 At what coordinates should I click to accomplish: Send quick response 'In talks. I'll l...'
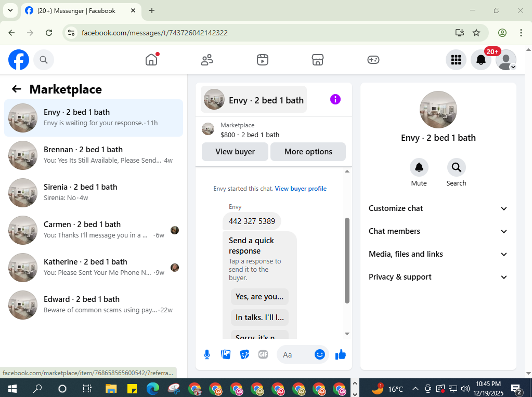259,317
